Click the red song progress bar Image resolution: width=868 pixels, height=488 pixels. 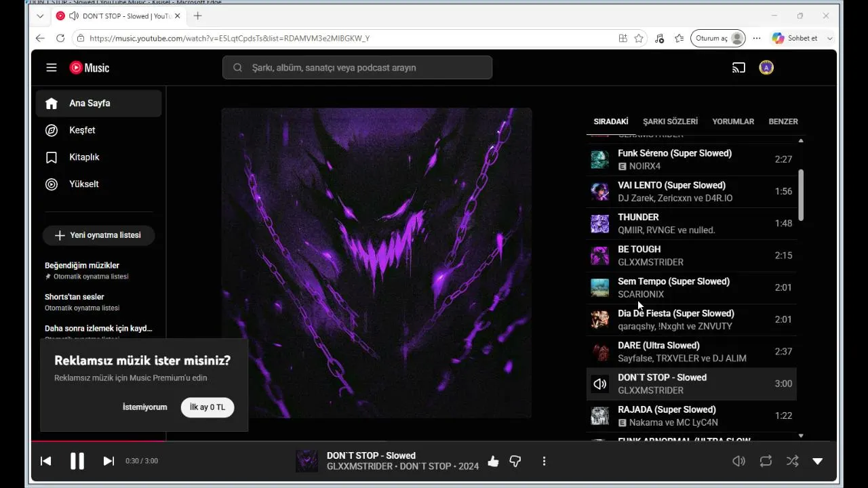[x=98, y=441]
